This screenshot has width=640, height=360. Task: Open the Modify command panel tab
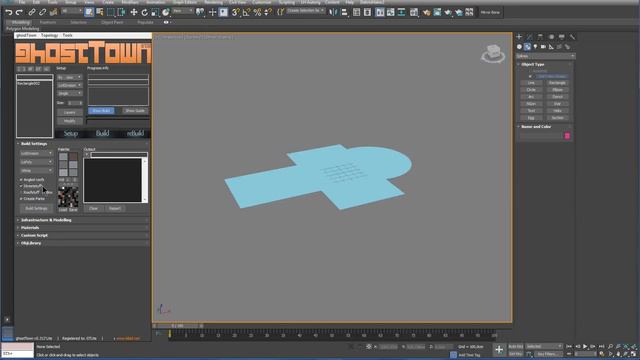[529, 37]
